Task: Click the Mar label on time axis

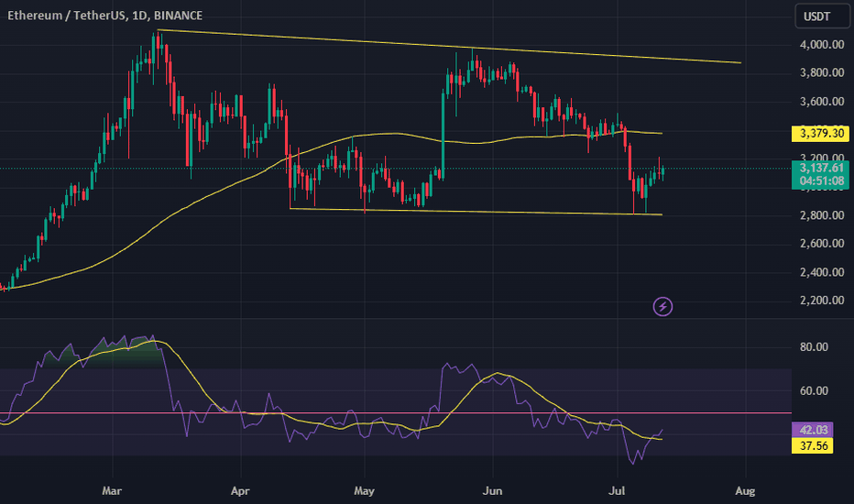Action: [112, 491]
